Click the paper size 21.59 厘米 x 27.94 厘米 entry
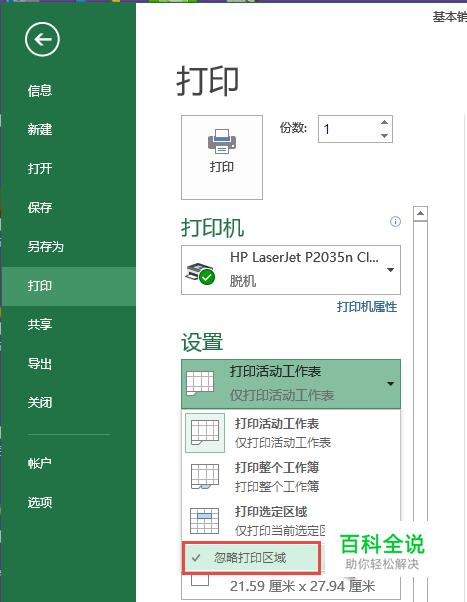 291,587
